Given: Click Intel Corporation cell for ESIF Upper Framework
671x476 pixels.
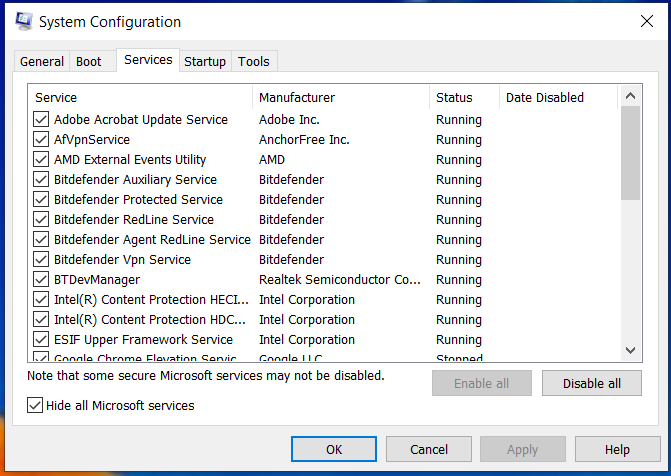Looking at the screenshot, I should tap(307, 339).
